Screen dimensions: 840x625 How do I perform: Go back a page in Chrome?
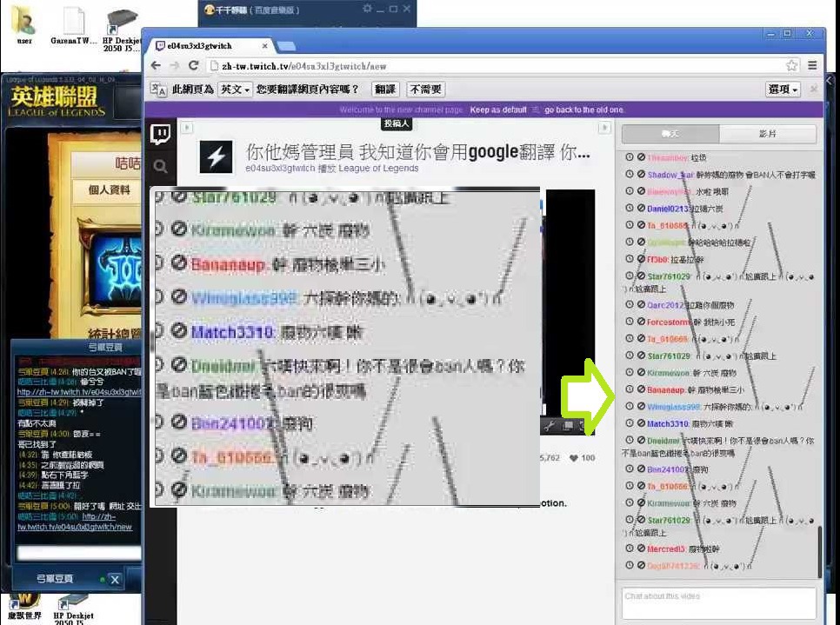pos(156,66)
